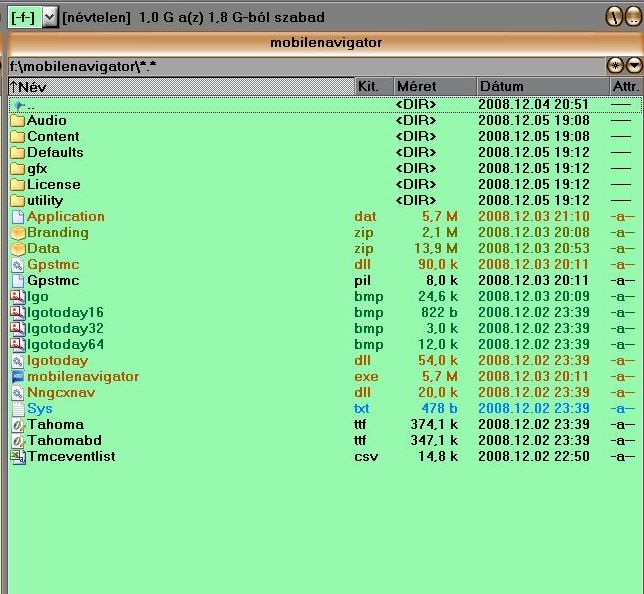The image size is (644, 594).
Task: Select the mobilenavigator tab header
Action: (326, 43)
